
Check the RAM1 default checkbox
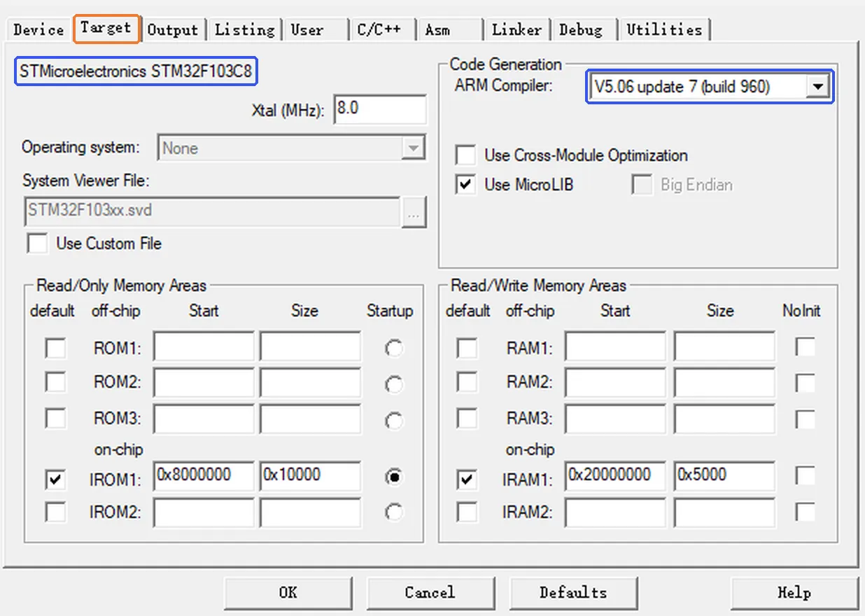(467, 348)
